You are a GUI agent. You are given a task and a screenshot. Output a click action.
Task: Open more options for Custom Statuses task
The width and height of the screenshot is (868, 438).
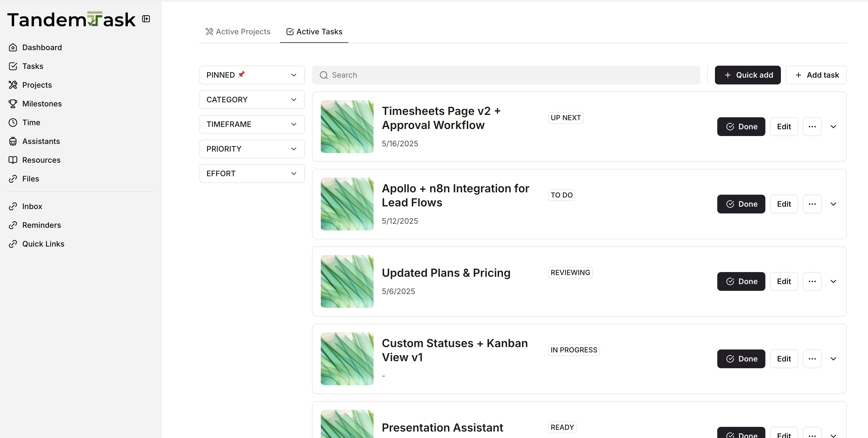tap(812, 359)
